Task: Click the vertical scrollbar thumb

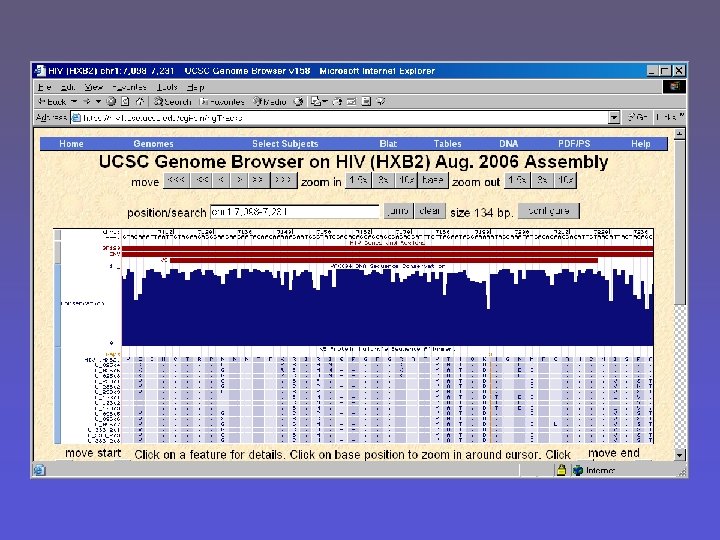Action: (680, 222)
